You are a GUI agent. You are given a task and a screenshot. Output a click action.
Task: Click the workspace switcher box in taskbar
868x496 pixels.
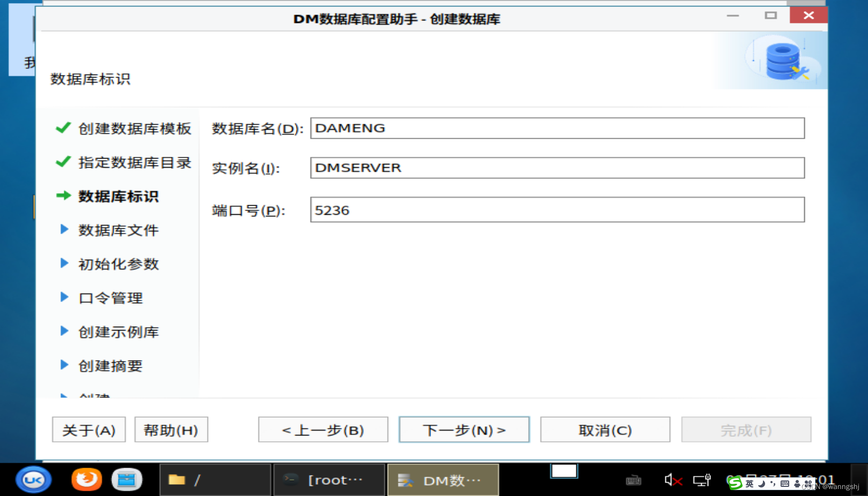564,471
